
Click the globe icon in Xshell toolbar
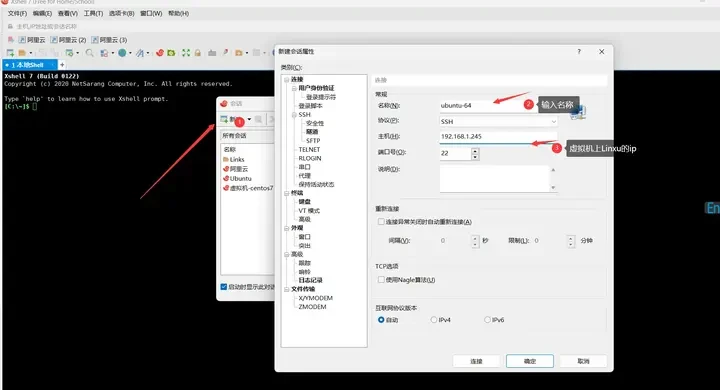point(122,53)
